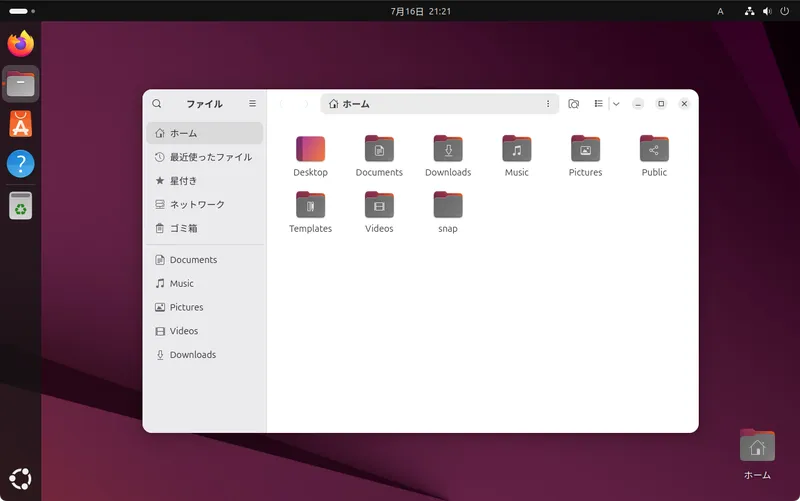The image size is (800, 501).
Task: Show applications with Ubuntu logo button
Action: click(x=20, y=479)
